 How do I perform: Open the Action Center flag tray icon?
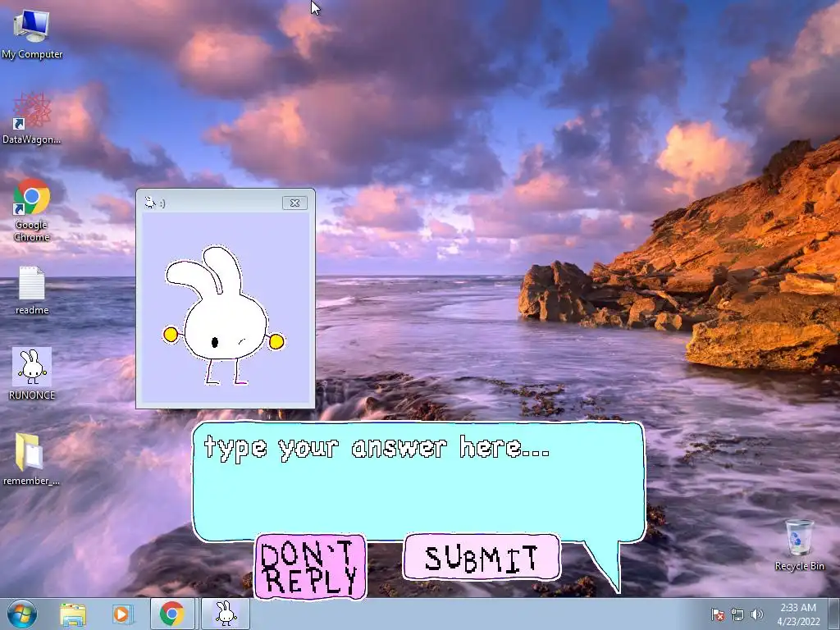[x=717, y=615]
